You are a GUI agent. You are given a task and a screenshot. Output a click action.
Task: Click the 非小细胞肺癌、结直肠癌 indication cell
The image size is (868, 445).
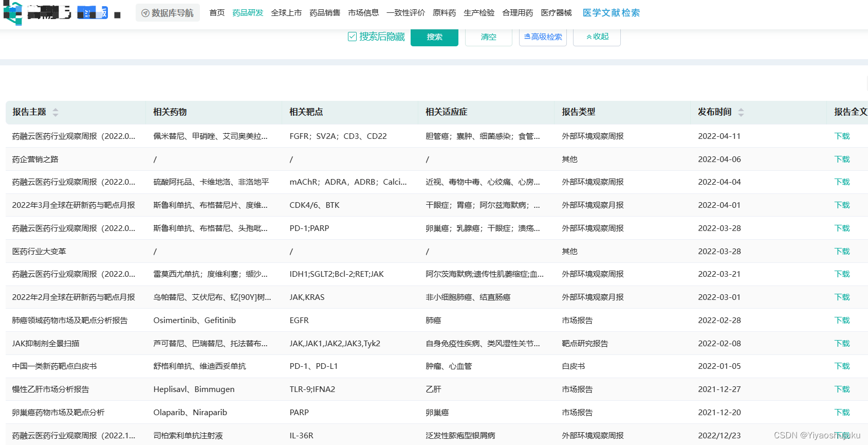point(468,297)
